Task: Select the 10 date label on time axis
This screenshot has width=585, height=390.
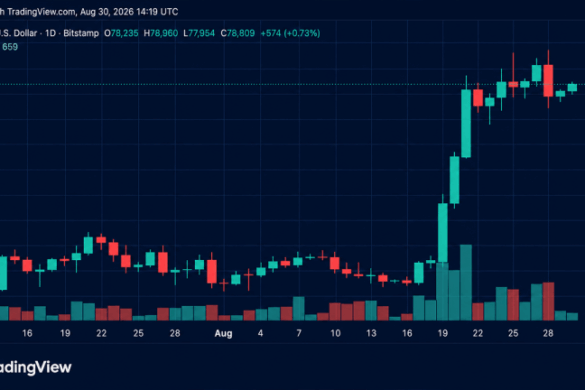Action: point(335,333)
